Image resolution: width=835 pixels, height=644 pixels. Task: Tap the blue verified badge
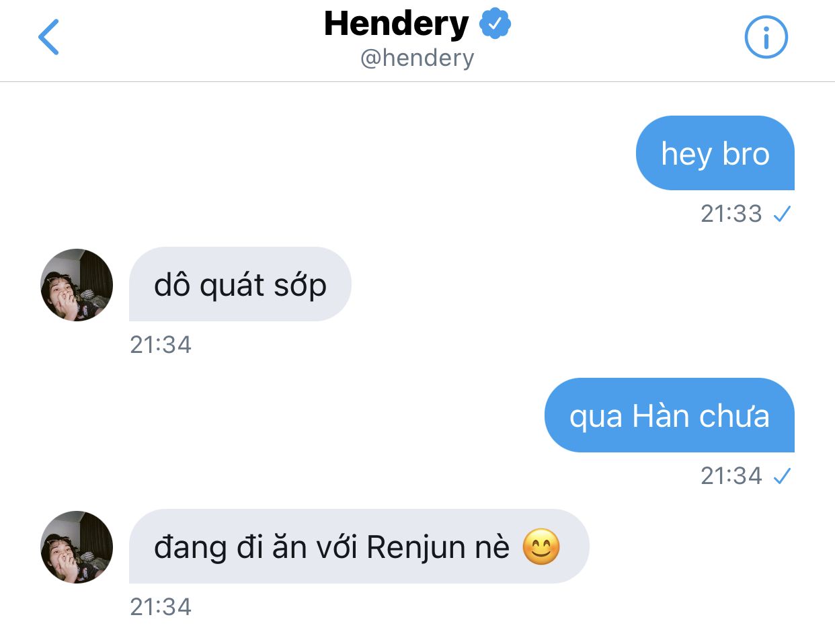click(495, 24)
